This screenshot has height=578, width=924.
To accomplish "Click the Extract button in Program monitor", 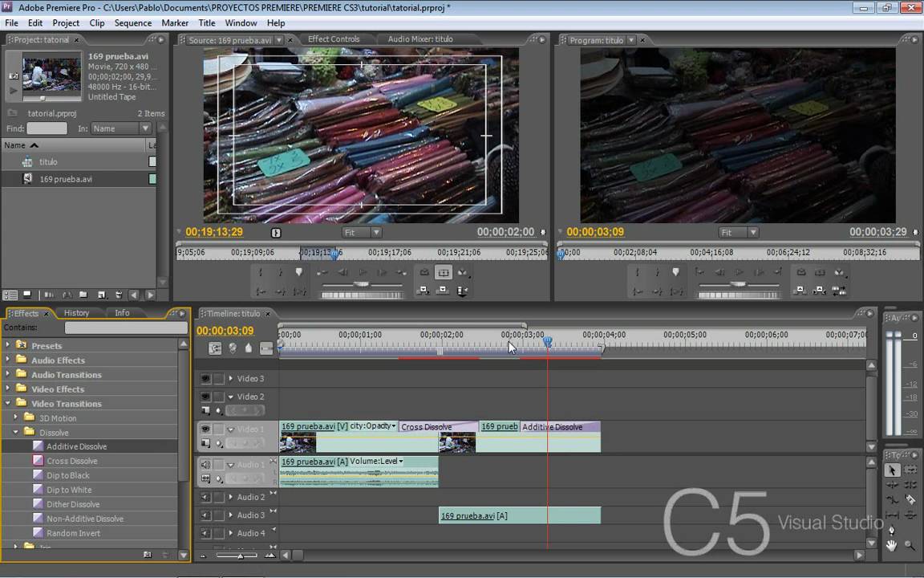I will 820,290.
